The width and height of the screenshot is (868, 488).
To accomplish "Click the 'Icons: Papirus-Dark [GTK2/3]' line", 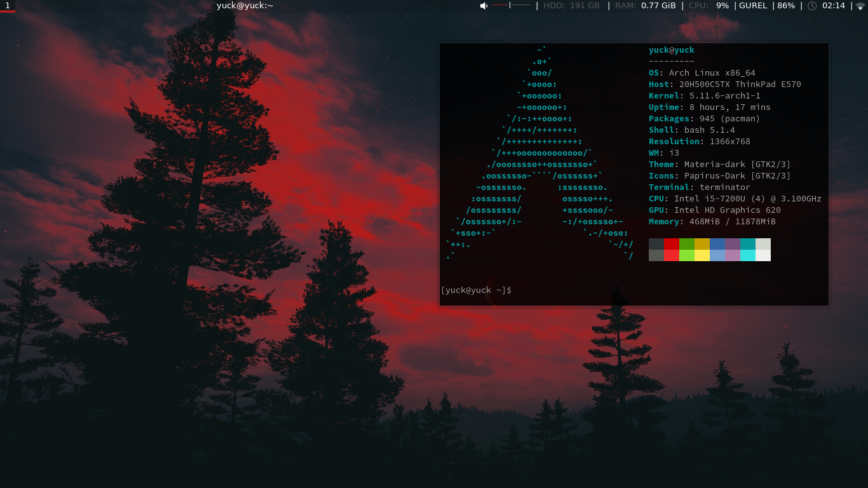I will coord(720,176).
